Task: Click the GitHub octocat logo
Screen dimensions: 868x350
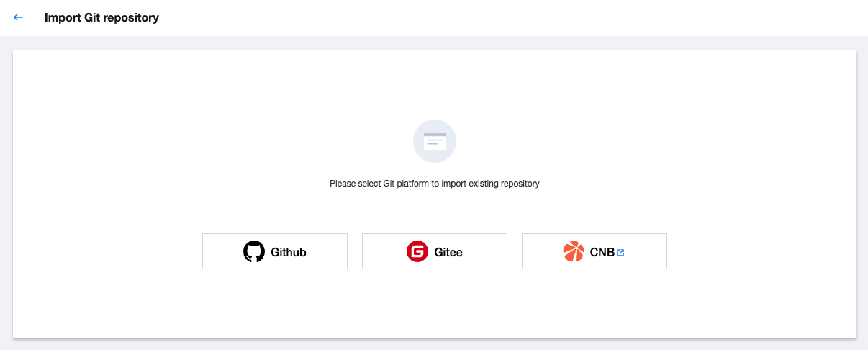Action: point(254,251)
